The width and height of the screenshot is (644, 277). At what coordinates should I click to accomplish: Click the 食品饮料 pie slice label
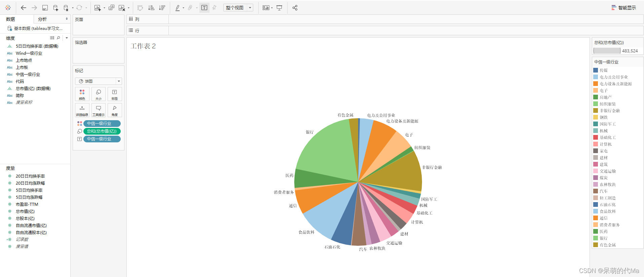pyautogui.click(x=306, y=232)
